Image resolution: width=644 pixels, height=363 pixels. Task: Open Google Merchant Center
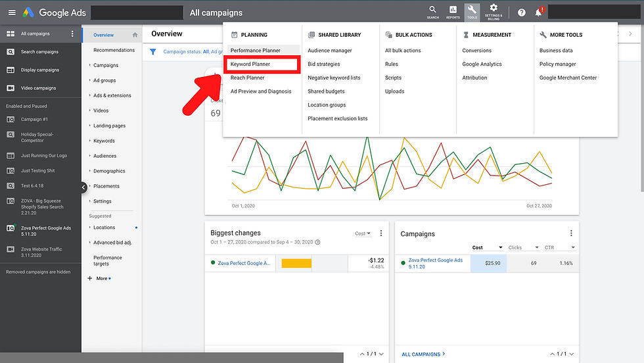coord(568,78)
